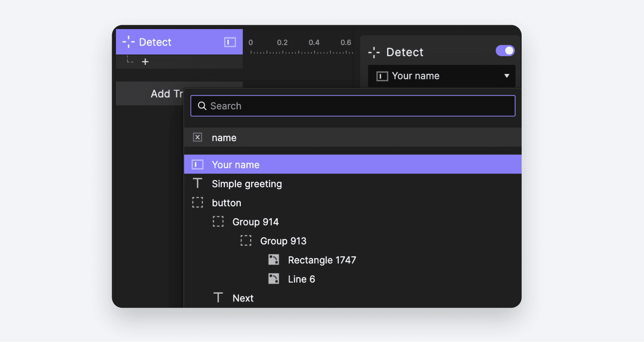Click the dashed icon beside Group 913
644x342 pixels.
(246, 240)
